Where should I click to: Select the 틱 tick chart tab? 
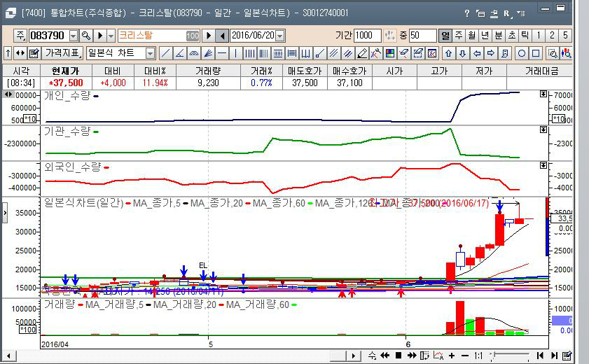point(525,36)
